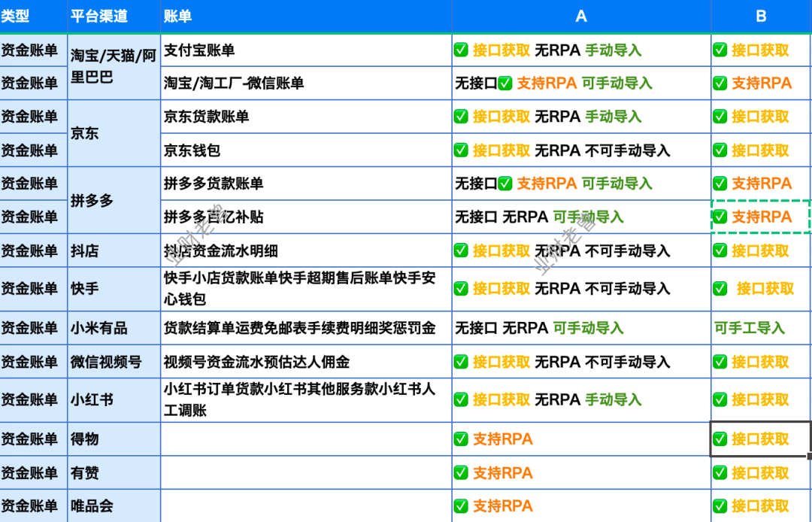
Task: Click the green check in 抖店 row column A
Action: 462,250
